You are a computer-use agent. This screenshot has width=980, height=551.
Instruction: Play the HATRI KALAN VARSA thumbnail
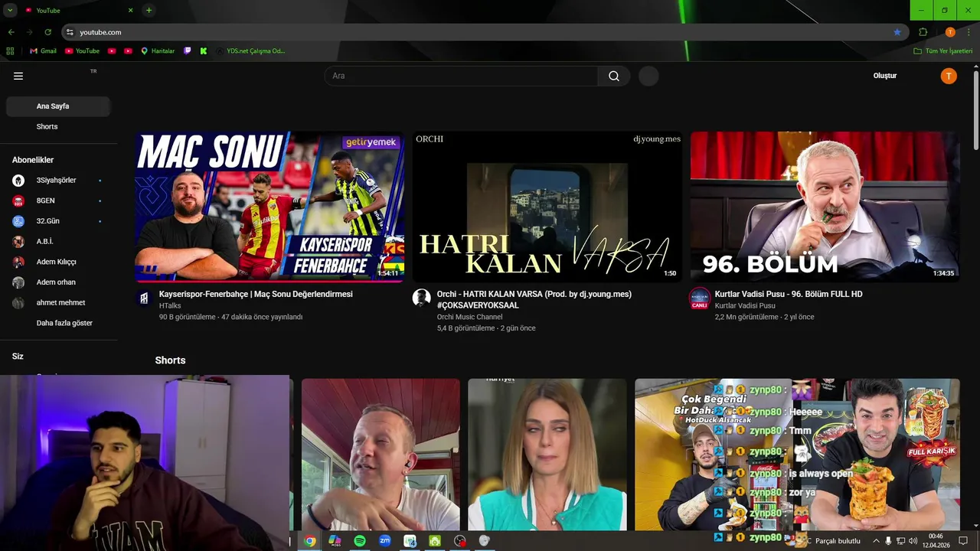pos(547,207)
